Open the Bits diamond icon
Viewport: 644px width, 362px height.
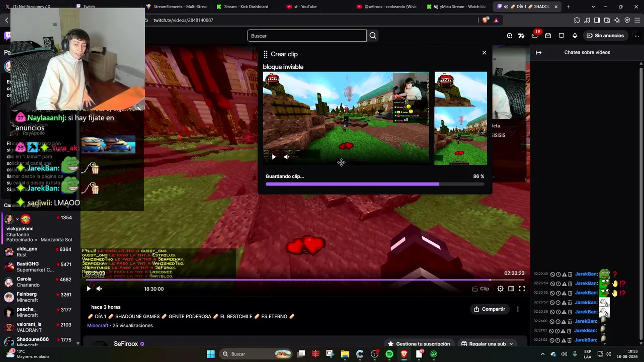pos(575,36)
